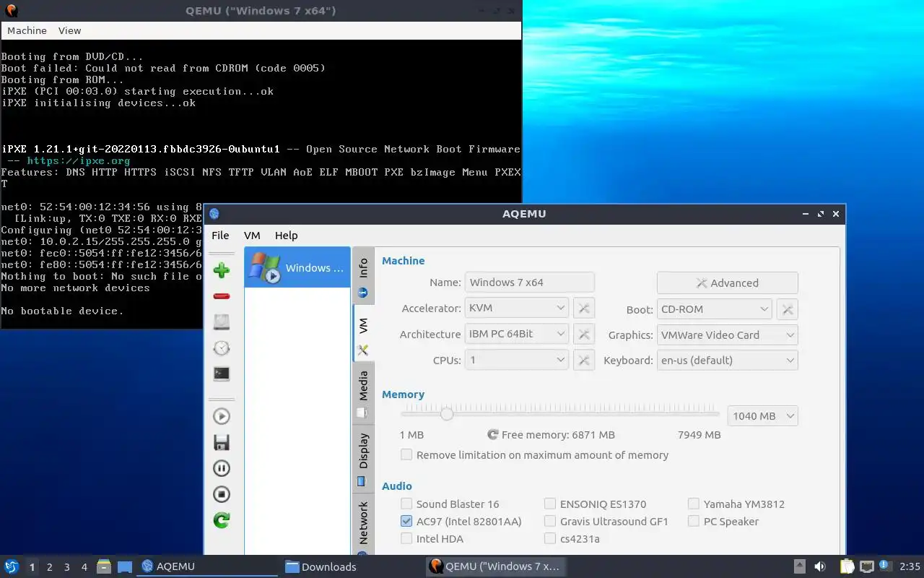Open the notifications tray icon with blue badge
This screenshot has width=924, height=578.
coord(886,566)
